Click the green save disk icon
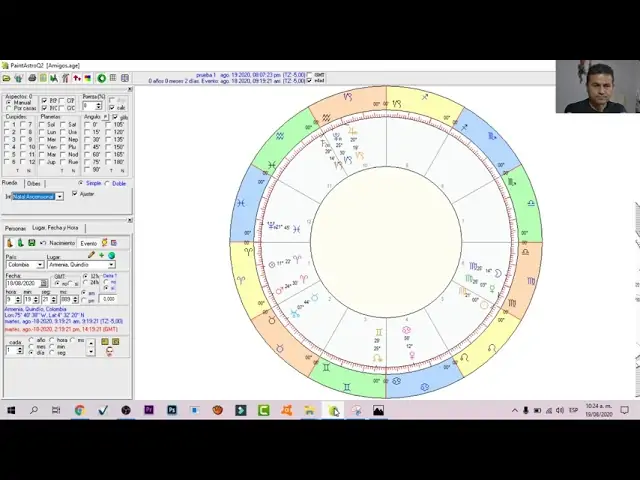This screenshot has width=640, height=480. click(x=31, y=243)
